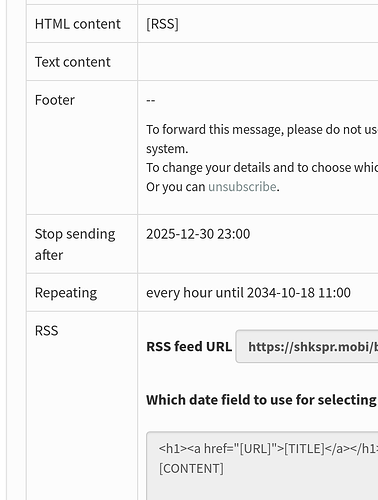Click the Footer row label
The width and height of the screenshot is (378, 500).
click(55, 100)
